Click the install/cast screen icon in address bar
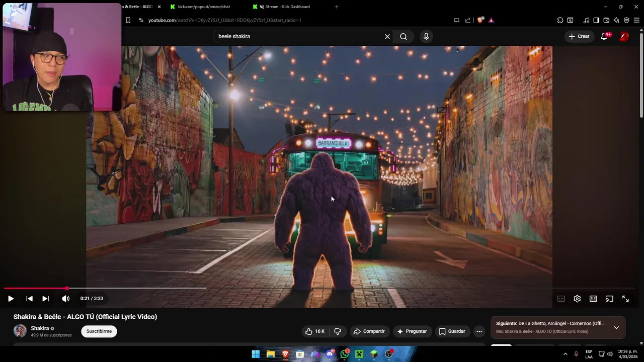This screenshot has width=644, height=362. coord(456,20)
